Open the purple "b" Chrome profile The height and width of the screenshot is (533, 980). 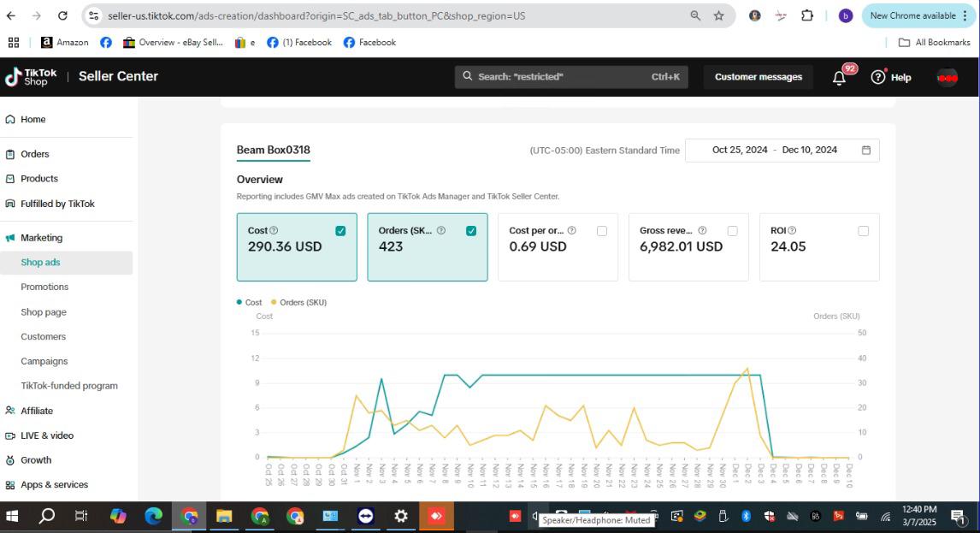click(x=845, y=16)
